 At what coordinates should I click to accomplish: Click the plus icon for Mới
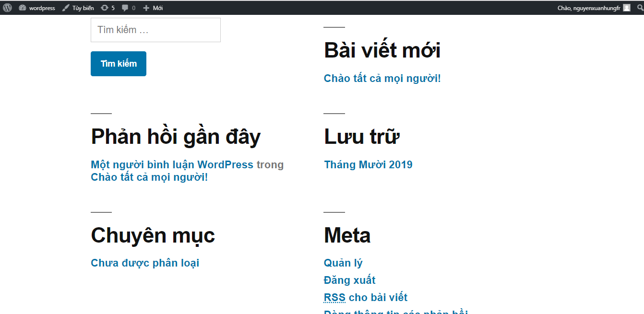tap(146, 8)
